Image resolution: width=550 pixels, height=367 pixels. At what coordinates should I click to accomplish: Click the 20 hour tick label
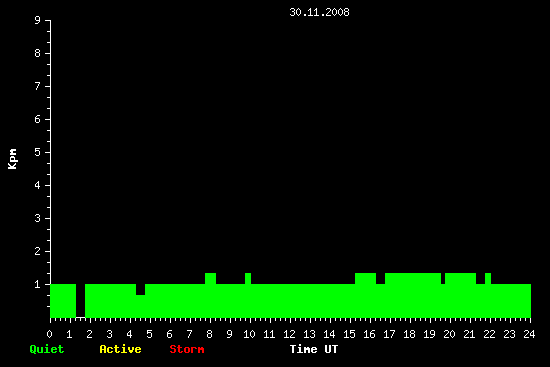[449, 334]
